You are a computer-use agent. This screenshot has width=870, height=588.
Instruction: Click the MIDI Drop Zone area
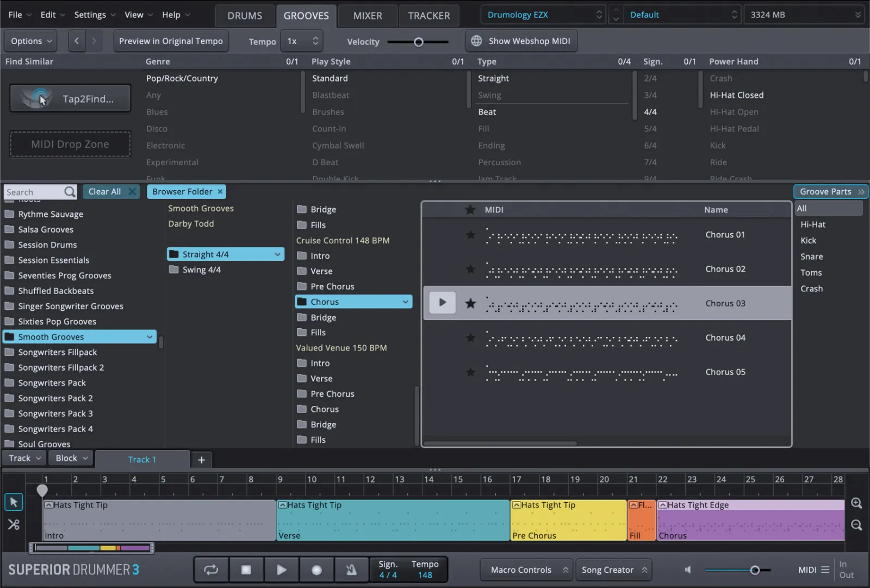click(70, 144)
